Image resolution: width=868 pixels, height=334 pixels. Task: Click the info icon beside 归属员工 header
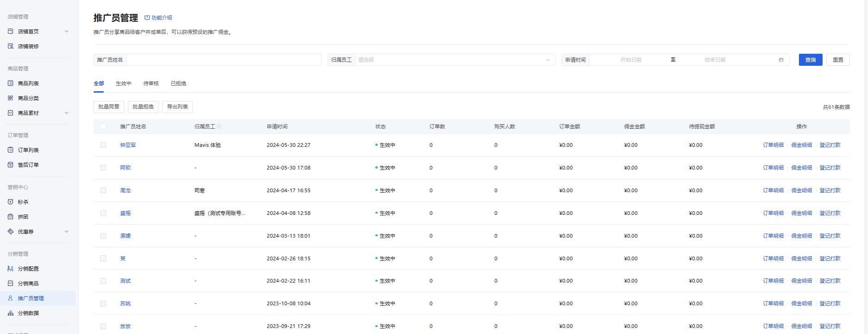coord(219,126)
